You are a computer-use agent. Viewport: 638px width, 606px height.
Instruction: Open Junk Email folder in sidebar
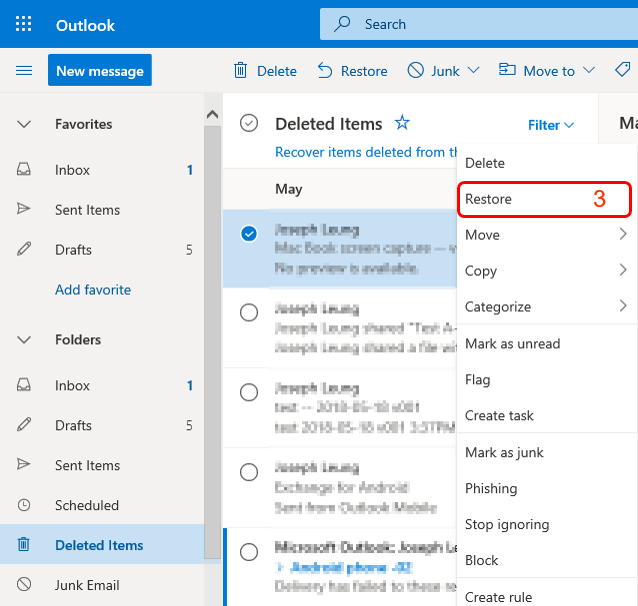tap(87, 585)
